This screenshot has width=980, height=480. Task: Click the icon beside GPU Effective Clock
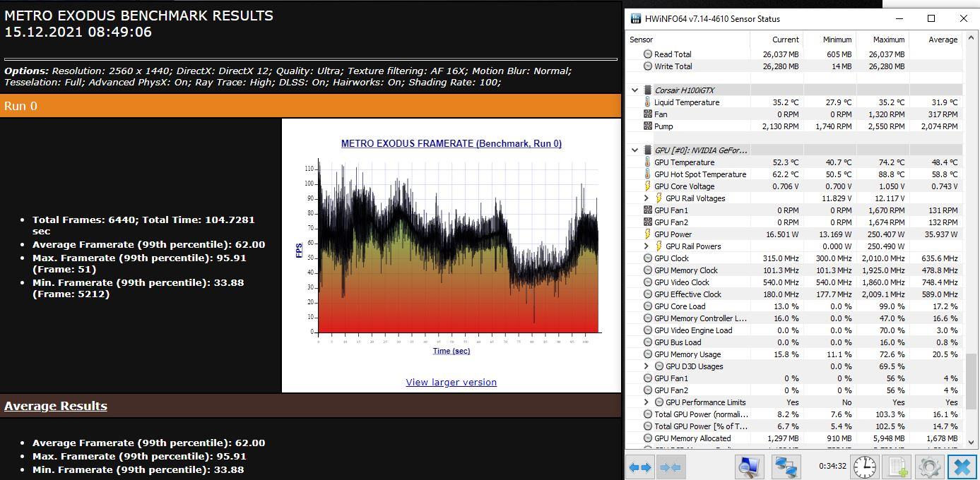click(648, 294)
